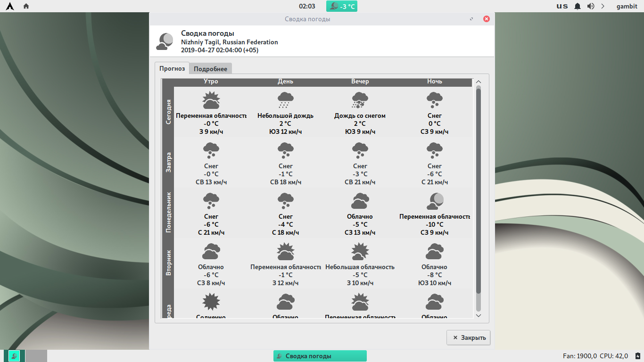
Task: Expand the panel chevron arrow next to volume
Action: point(603,6)
